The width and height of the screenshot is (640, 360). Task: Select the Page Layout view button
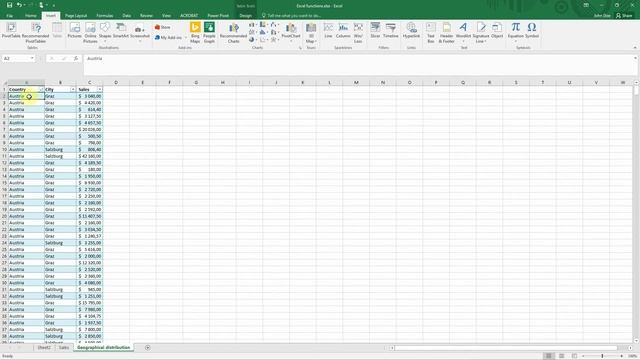562,356
